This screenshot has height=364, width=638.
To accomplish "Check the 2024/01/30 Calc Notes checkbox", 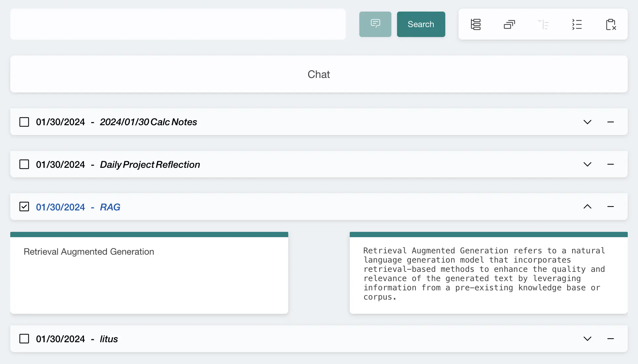I will [24, 122].
